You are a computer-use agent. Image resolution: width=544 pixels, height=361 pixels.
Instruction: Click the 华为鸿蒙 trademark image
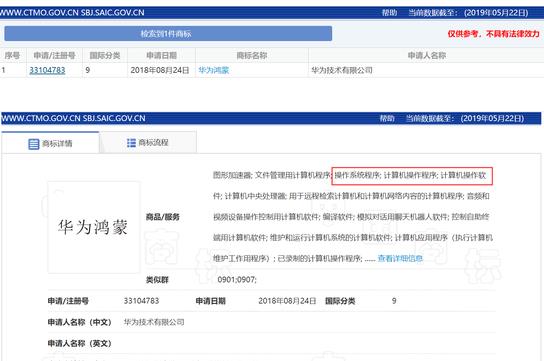pyautogui.click(x=94, y=227)
